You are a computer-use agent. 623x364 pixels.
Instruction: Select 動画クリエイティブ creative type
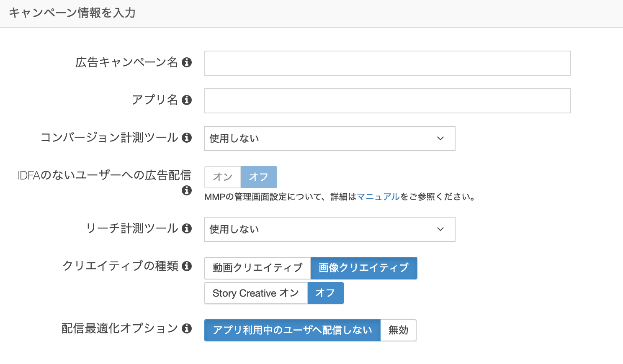tap(257, 268)
